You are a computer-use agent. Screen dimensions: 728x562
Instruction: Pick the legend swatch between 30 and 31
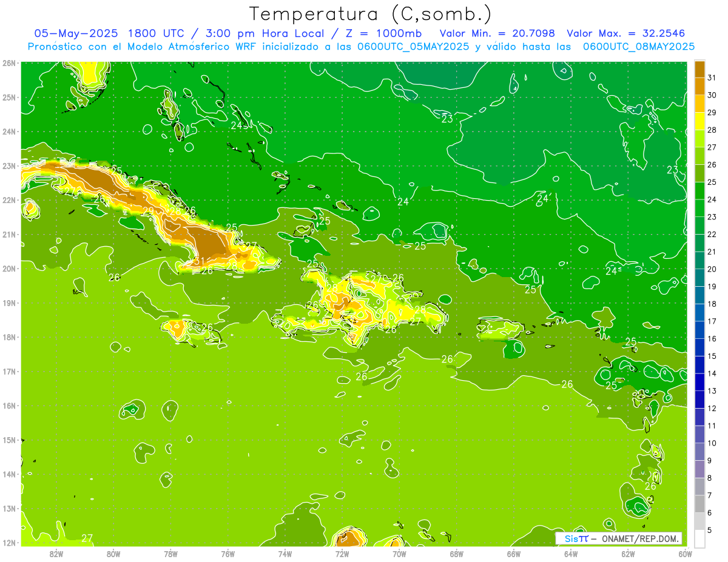[700, 86]
